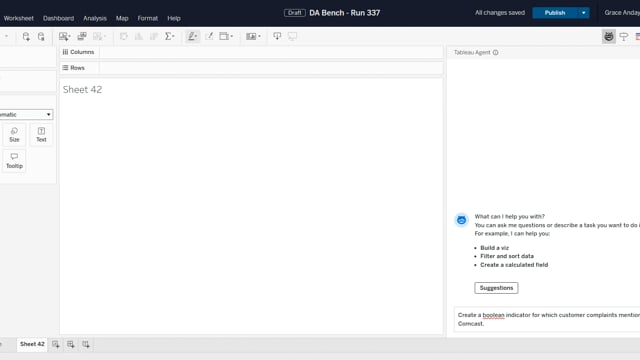This screenshot has width=640, height=360.
Task: Select the Sheet 42 tab
Action: point(32,344)
